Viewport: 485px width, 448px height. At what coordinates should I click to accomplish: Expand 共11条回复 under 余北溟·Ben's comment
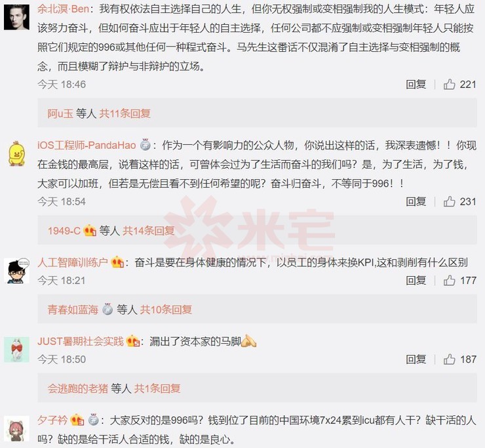125,113
